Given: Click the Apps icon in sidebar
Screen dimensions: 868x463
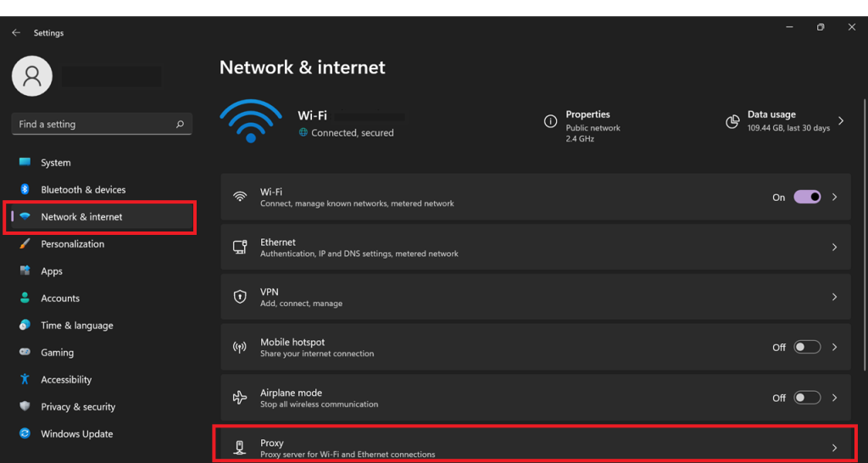Looking at the screenshot, I should [x=25, y=271].
